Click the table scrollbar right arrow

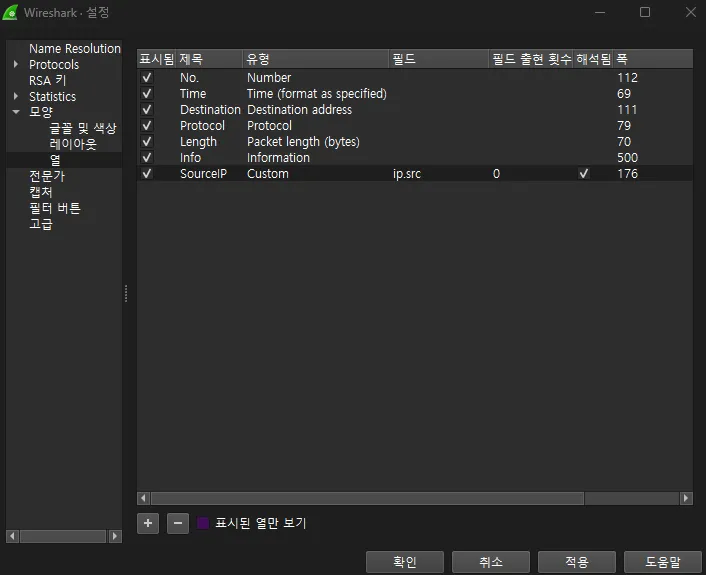click(x=686, y=498)
